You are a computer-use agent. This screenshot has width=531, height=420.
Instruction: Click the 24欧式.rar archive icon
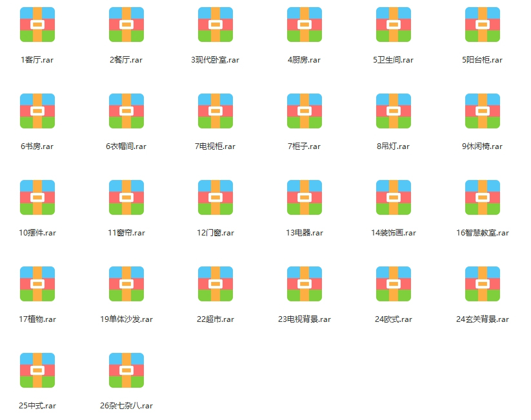click(x=394, y=283)
